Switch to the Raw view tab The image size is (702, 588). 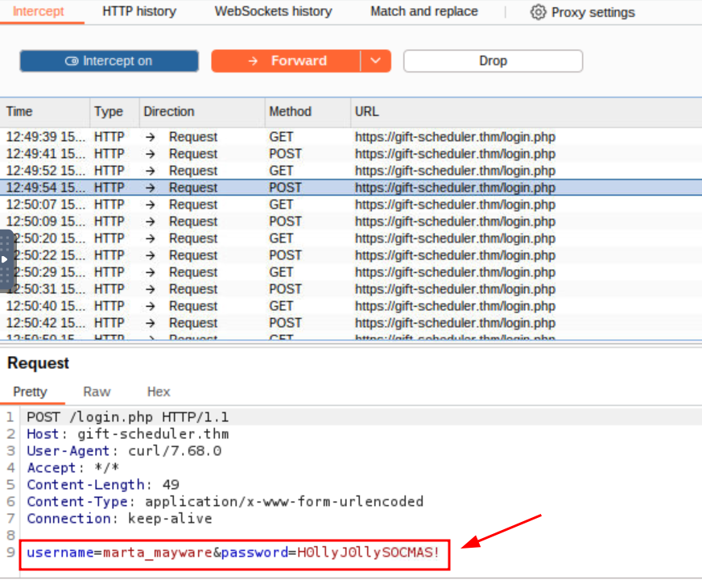[x=97, y=391]
